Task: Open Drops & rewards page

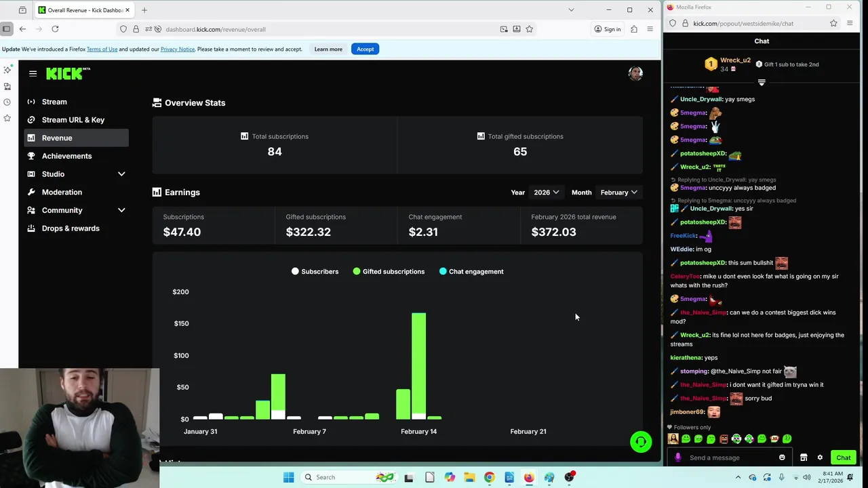Action: tap(76, 228)
